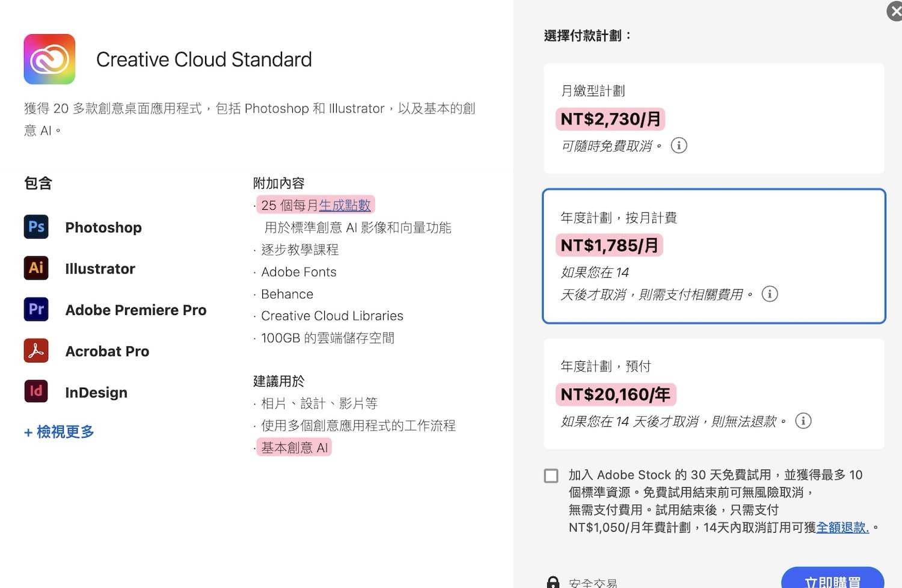Click the Acrobat Pro icon

[36, 351]
